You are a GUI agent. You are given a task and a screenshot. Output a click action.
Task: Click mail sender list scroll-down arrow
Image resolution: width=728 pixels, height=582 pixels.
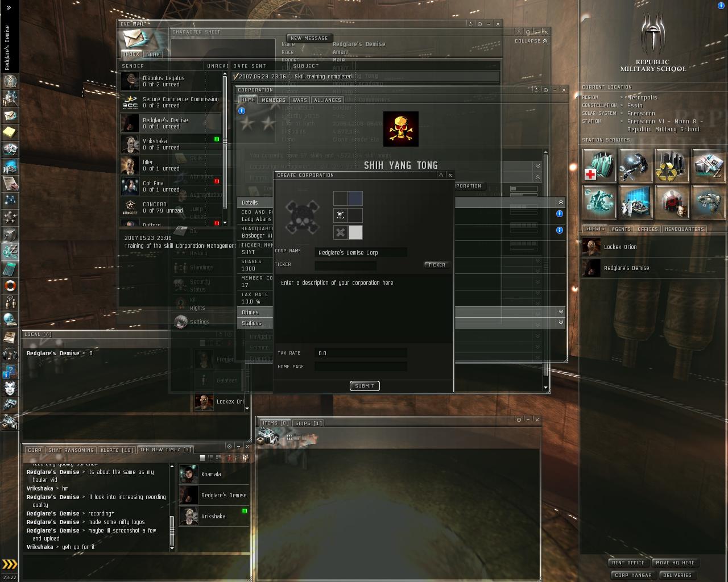[225, 222]
